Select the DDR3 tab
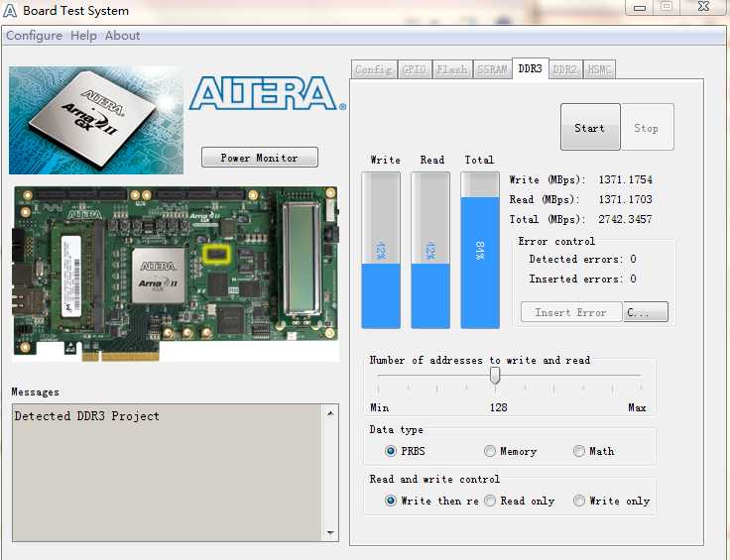 (531, 68)
